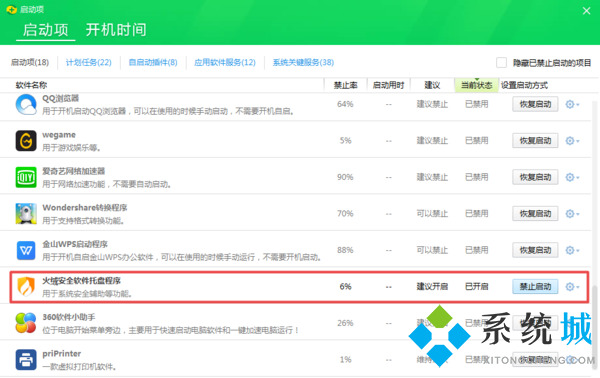Image resolution: width=600 pixels, height=378 pixels.
Task: Click the 64% value in QQ浏览器 row
Action: 345,104
